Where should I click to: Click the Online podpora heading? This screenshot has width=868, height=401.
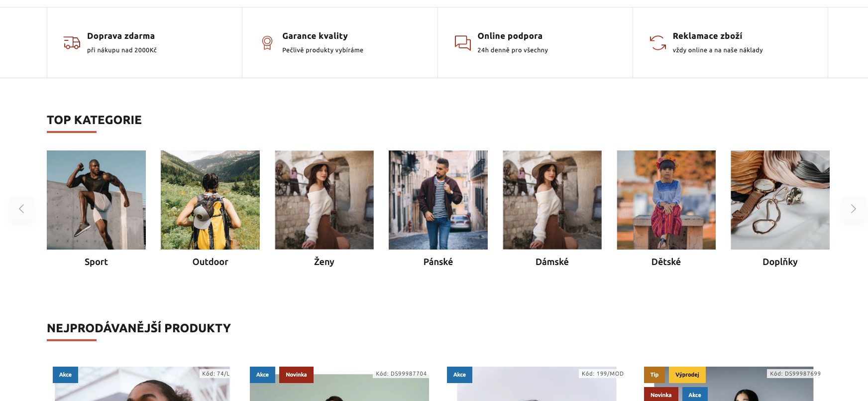pos(510,36)
